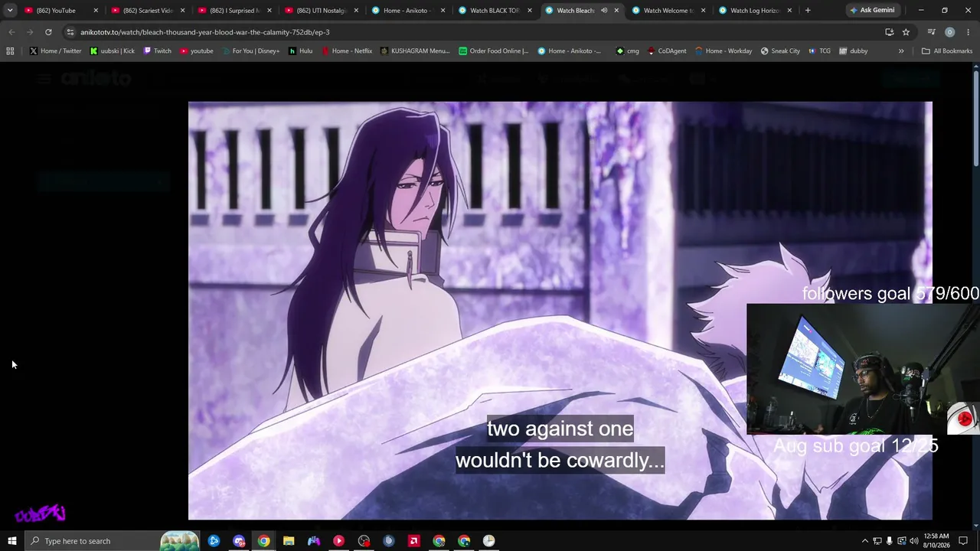Open the TCG bookmark
The height and width of the screenshot is (551, 980).
[x=819, y=51]
